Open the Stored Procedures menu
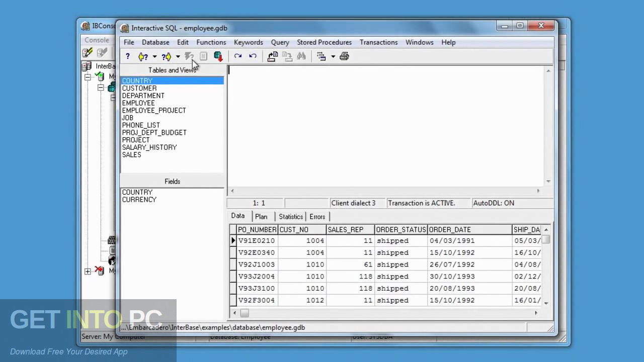Viewport: 644px width, 362px height. pos(324,42)
